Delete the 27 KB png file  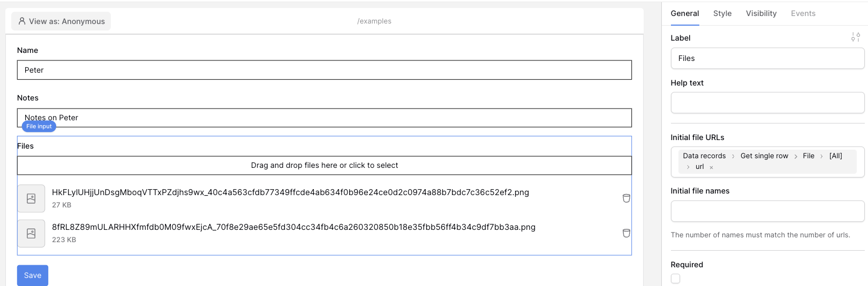click(x=626, y=198)
